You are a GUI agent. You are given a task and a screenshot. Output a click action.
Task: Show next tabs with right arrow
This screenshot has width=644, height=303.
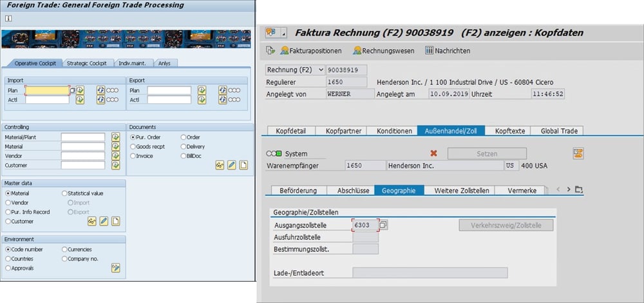569,190
